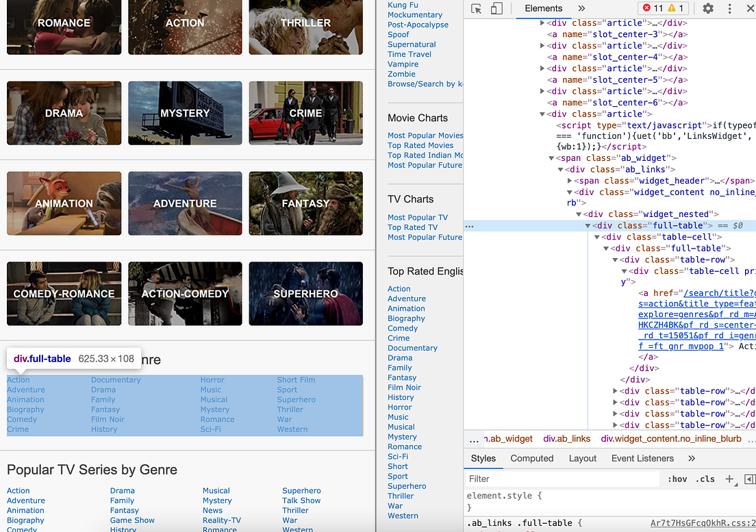The height and width of the screenshot is (532, 756).
Task: Switch to the Event Listeners tab
Action: click(642, 458)
